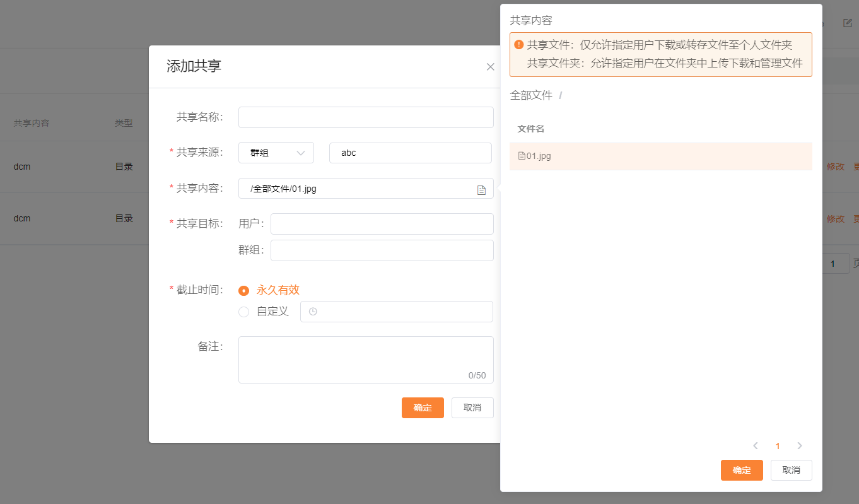Viewport: 859px width, 504px height.
Task: Click the file picker icon in 共享内容 field
Action: point(481,190)
